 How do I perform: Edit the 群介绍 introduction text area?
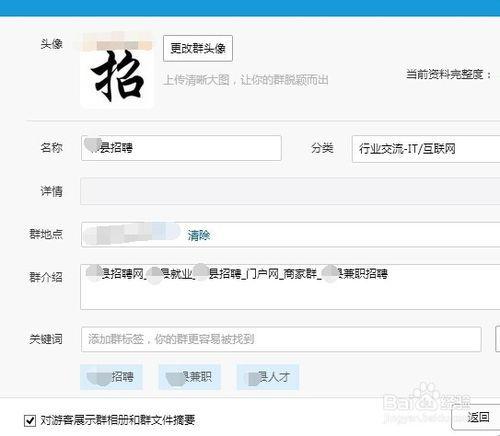(x=290, y=287)
